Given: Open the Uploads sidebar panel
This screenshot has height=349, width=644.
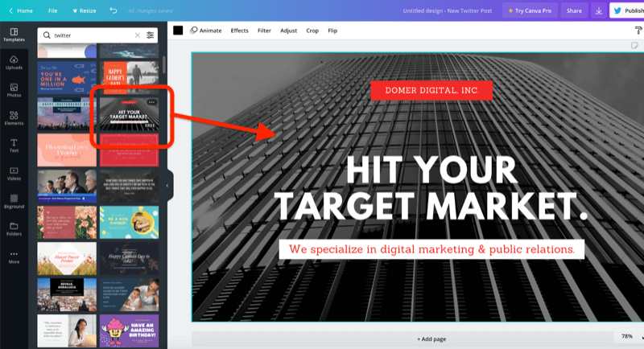Looking at the screenshot, I should click(x=14, y=63).
